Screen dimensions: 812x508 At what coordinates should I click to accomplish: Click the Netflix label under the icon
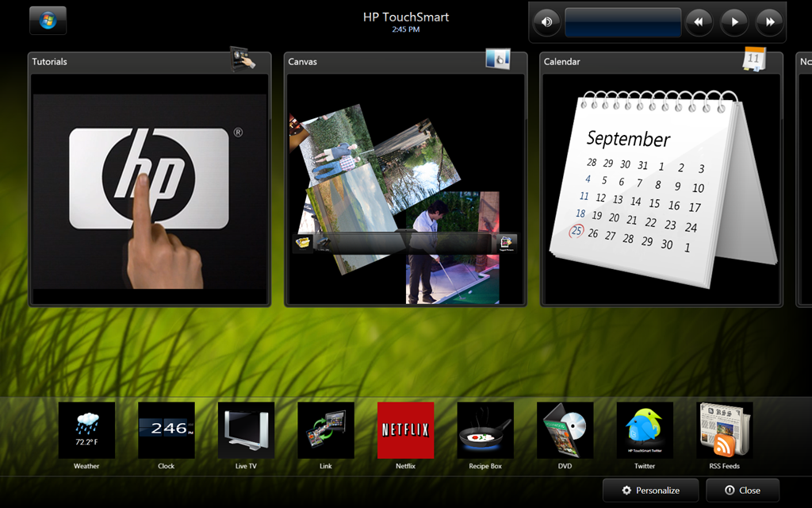click(x=405, y=466)
